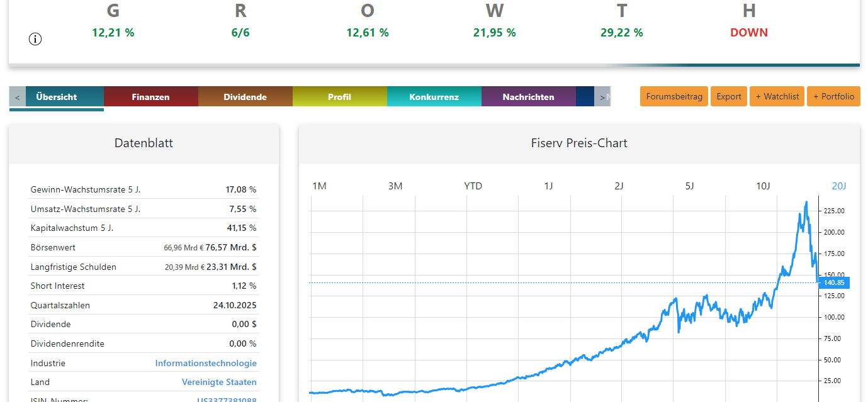Click the Short Interest value 1,12 %

coord(244,286)
